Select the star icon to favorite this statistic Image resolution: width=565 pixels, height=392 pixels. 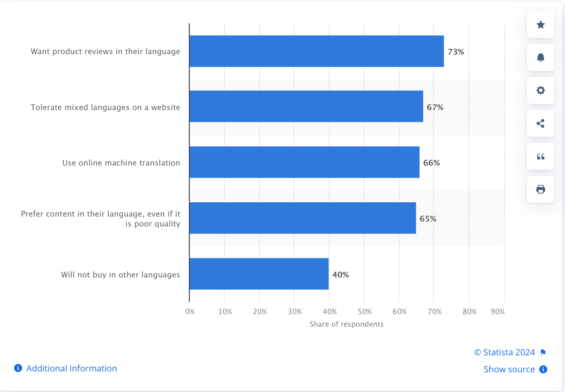540,25
